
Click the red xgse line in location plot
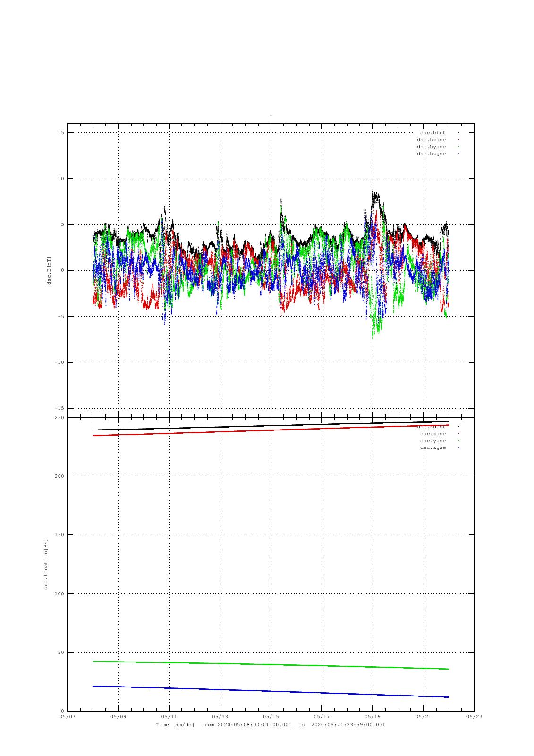(271, 430)
